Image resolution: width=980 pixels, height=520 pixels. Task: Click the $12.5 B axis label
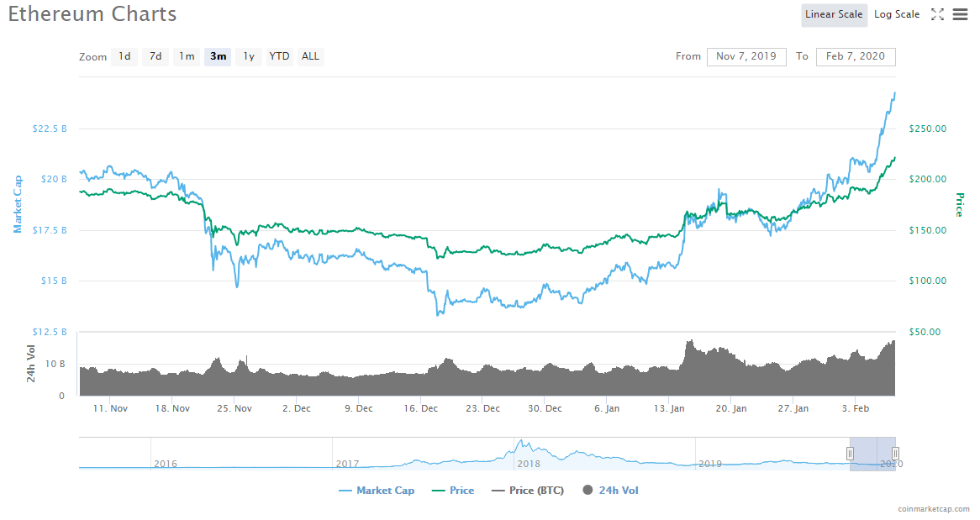50,332
